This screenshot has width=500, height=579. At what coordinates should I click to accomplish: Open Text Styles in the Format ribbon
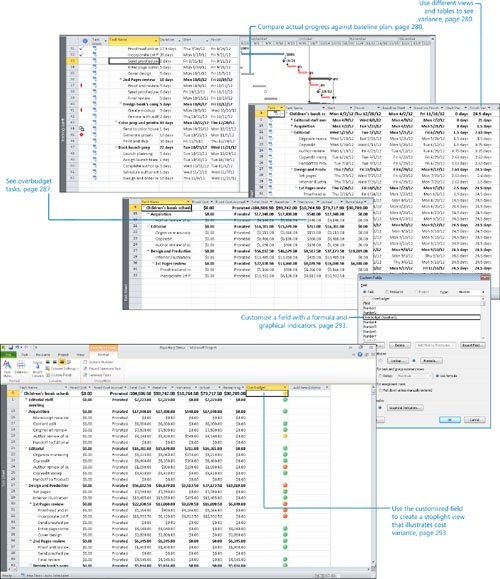(x=7, y=368)
